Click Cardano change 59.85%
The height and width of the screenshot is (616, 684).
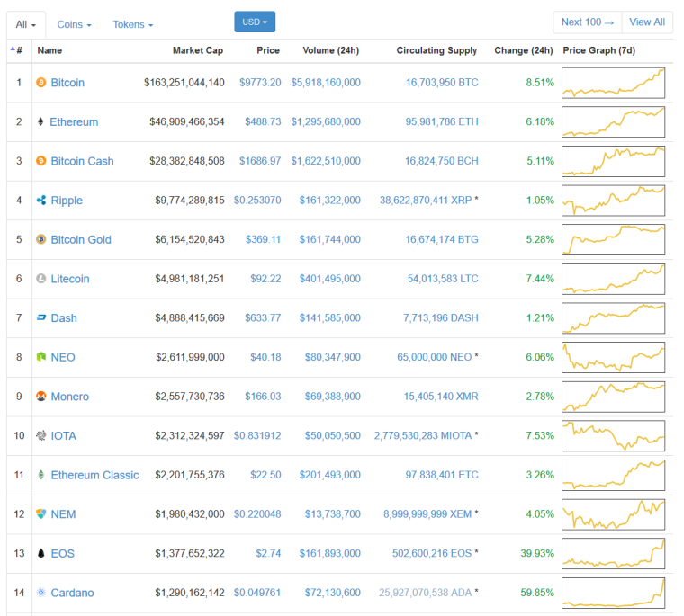537,593
